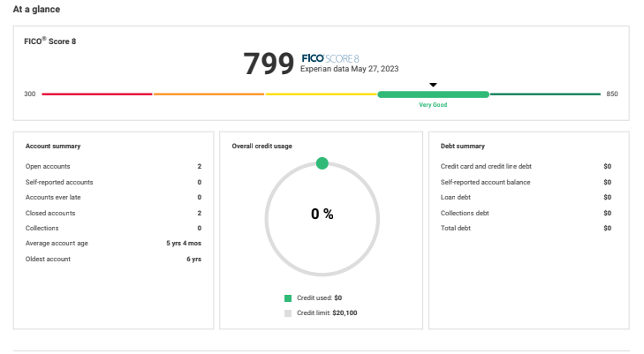Click 'Experian data May 27, 2023' text
This screenshot has height=354, width=644.
pos(350,69)
